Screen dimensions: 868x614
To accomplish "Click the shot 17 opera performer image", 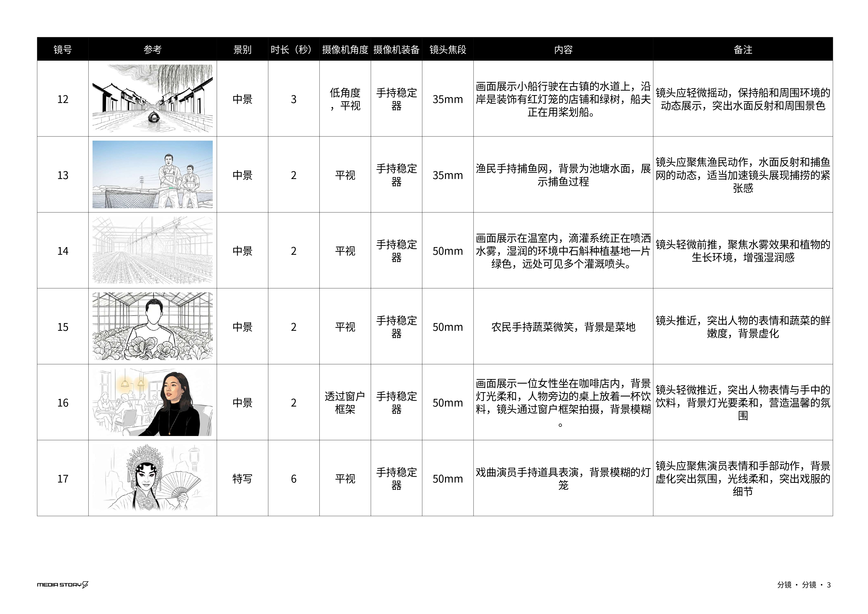I will point(152,478).
